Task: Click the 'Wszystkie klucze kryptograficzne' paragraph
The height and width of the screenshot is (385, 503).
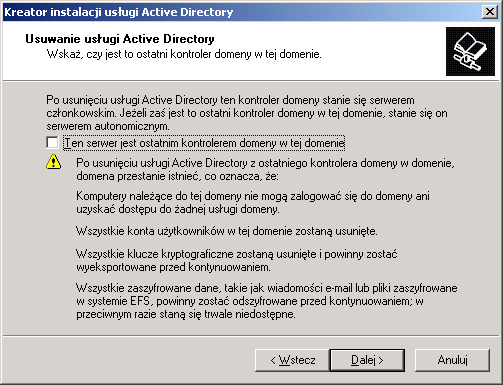Action: coord(237,260)
